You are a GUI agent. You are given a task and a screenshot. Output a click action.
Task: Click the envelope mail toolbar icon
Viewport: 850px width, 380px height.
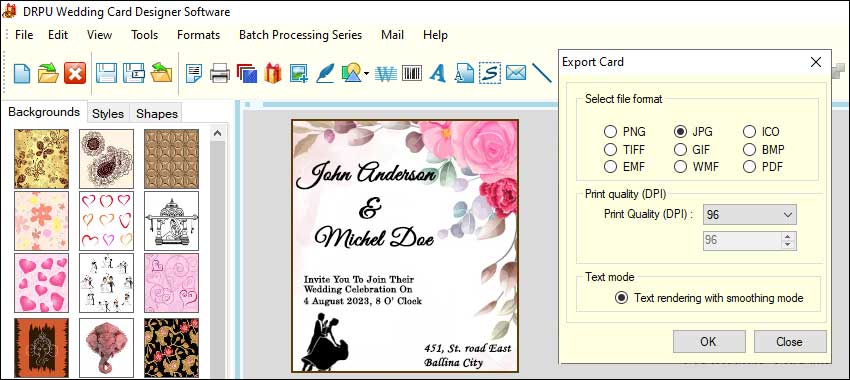coord(516,73)
